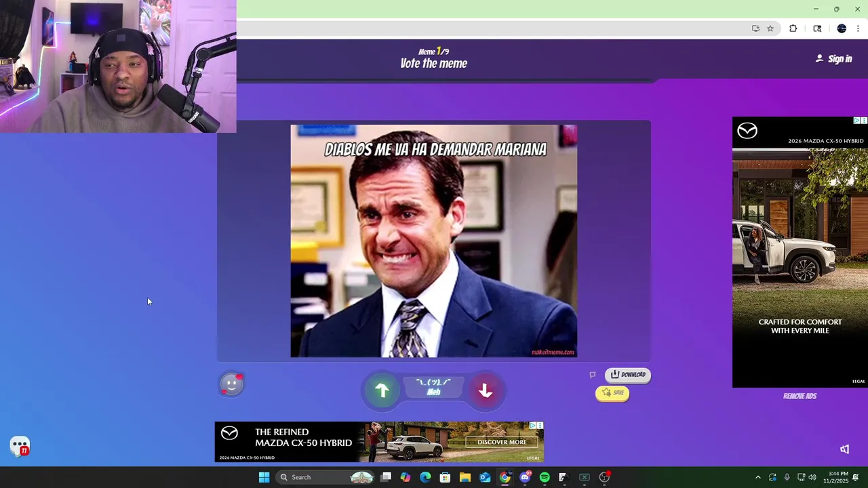Open Chrome tab search icon
The image size is (868, 488).
click(817, 28)
